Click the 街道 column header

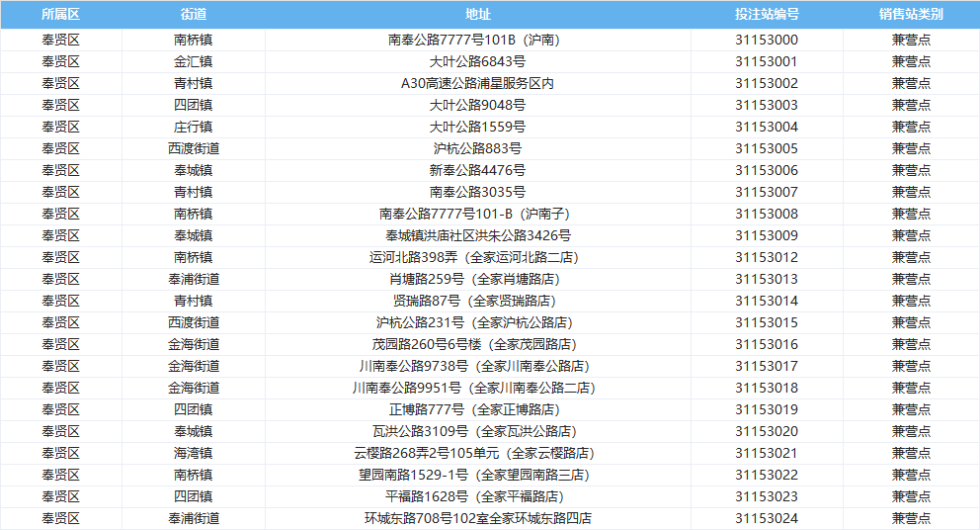[193, 15]
